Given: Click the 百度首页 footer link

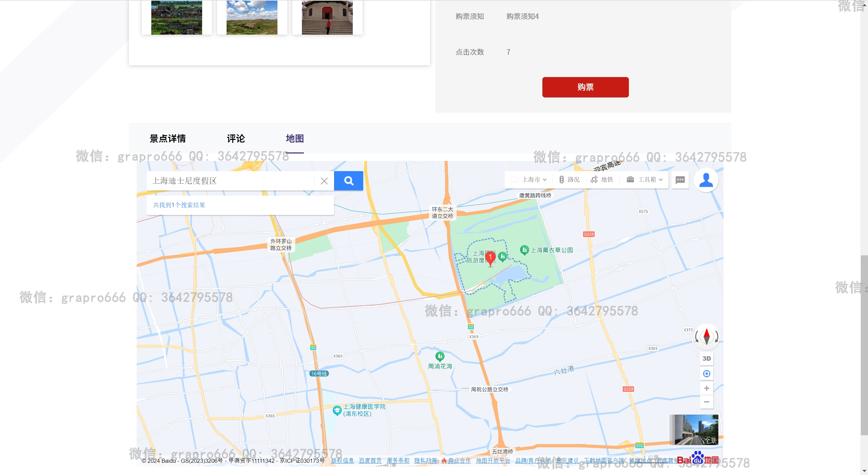Looking at the screenshot, I should click(370, 461).
